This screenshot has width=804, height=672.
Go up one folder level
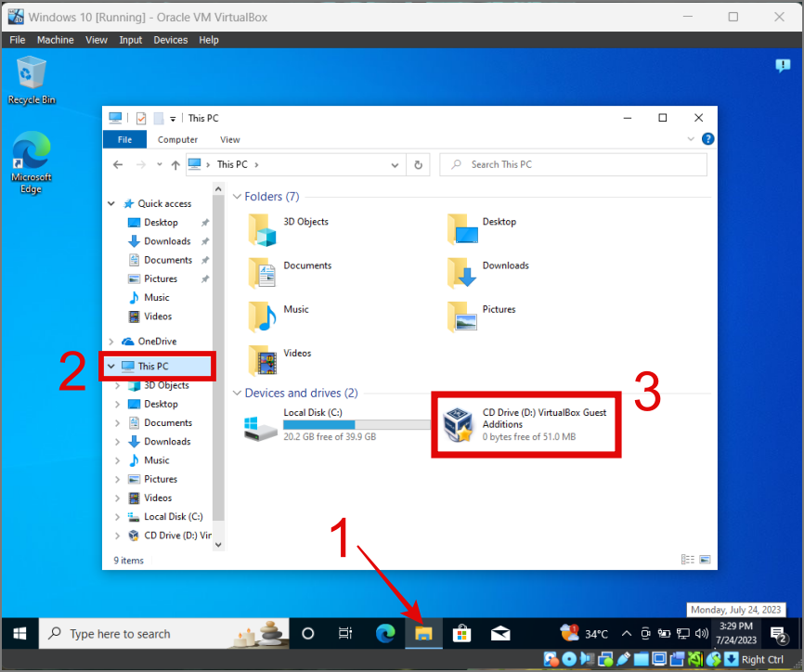(x=175, y=164)
